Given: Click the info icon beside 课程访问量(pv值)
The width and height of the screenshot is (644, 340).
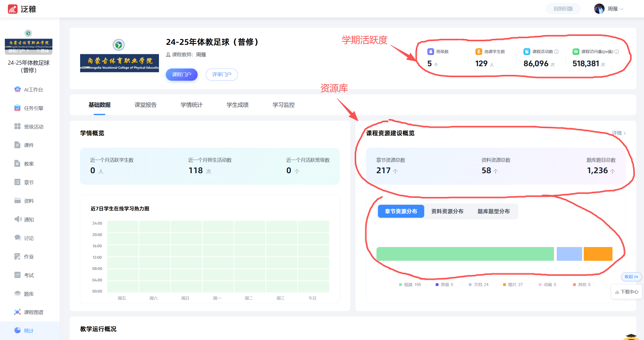Looking at the screenshot, I should pos(617,51).
